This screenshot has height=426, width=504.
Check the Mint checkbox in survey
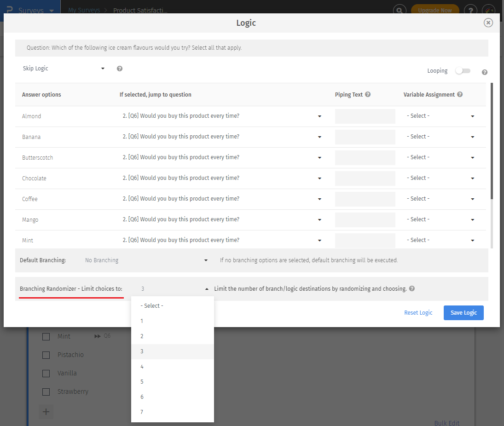pos(46,336)
